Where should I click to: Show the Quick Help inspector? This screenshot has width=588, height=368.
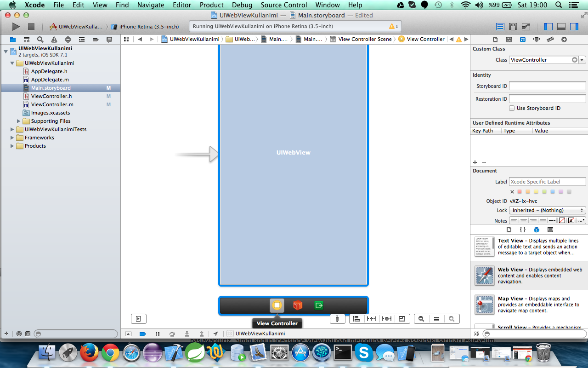tap(509, 40)
